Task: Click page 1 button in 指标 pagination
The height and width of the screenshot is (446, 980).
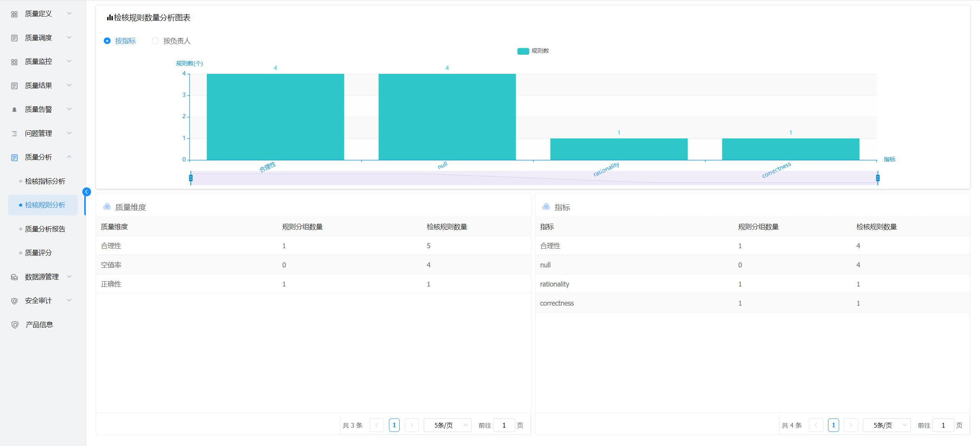Action: (x=833, y=425)
